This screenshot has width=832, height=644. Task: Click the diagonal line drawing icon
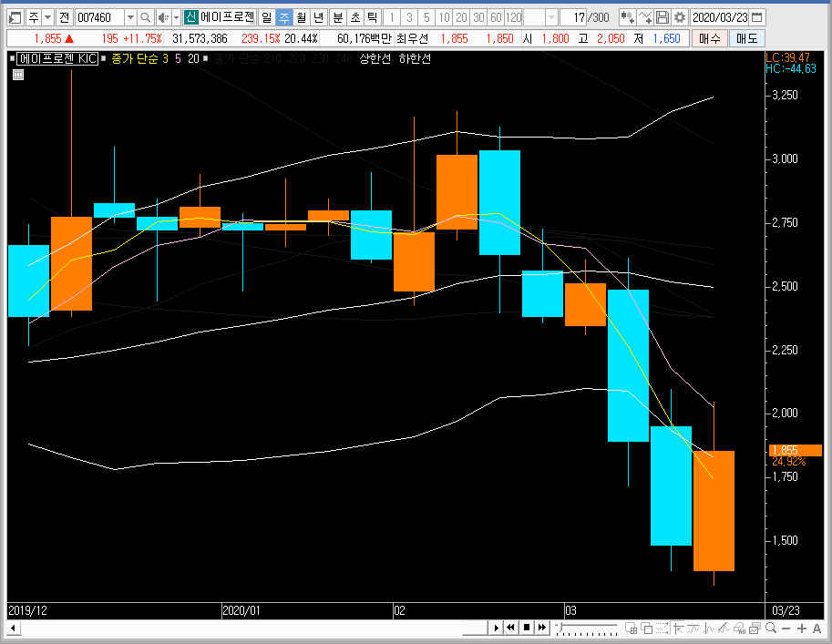(x=724, y=629)
